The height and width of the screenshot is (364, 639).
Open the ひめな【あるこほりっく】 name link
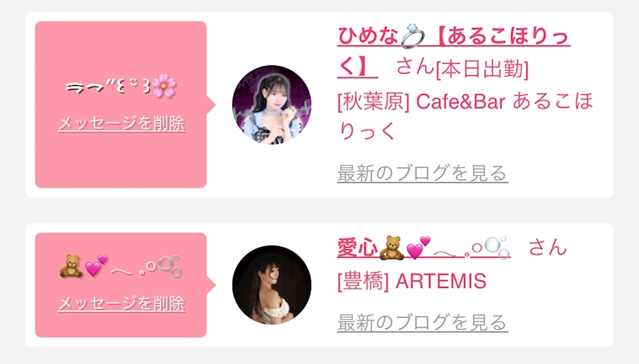(x=453, y=52)
